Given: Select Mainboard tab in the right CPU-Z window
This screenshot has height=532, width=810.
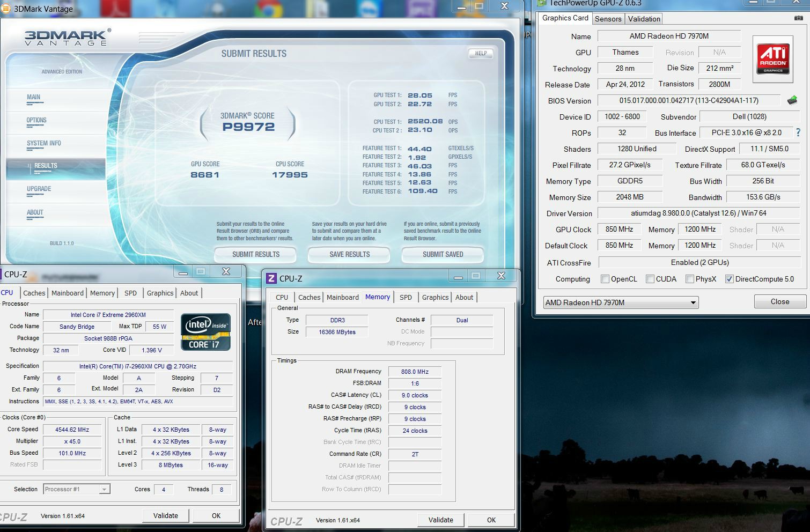Looking at the screenshot, I should click(342, 297).
